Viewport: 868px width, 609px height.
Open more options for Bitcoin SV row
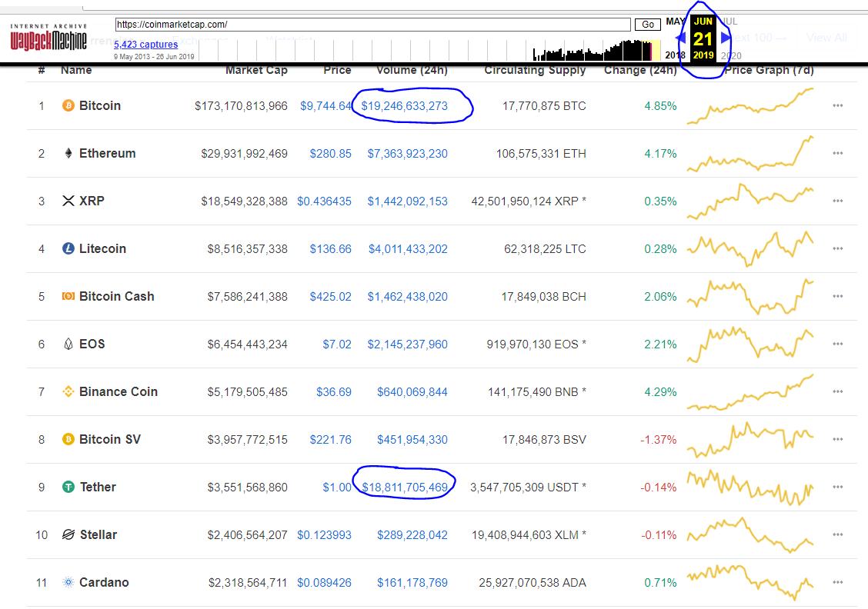point(837,439)
